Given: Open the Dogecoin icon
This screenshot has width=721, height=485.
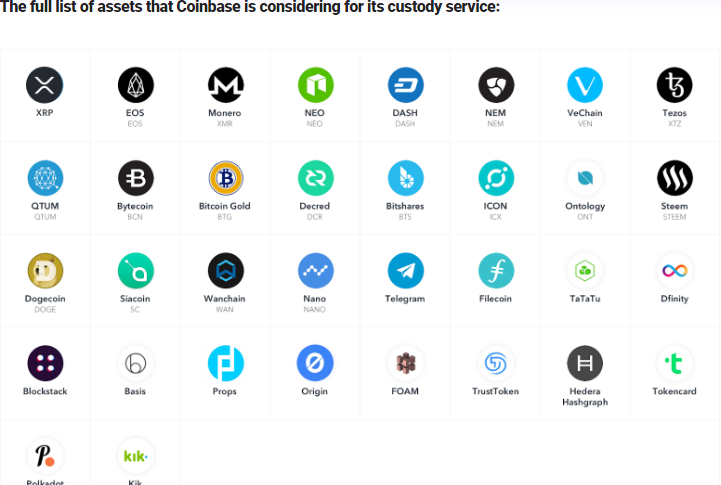Looking at the screenshot, I should [45, 271].
